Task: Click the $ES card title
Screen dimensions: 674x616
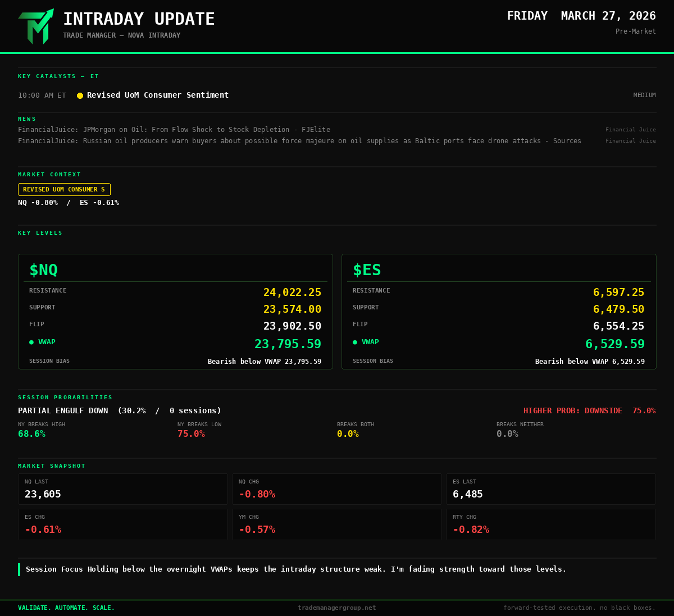Action: [367, 270]
